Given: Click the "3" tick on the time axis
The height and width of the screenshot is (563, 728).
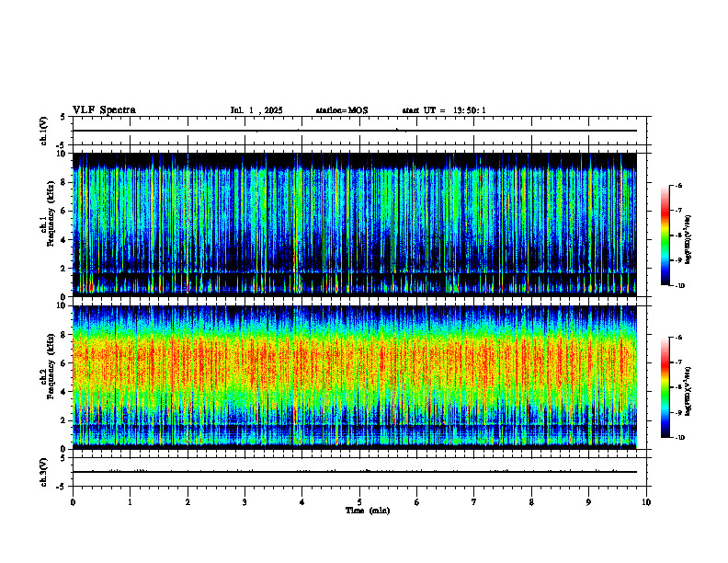Looking at the screenshot, I should point(245,502).
